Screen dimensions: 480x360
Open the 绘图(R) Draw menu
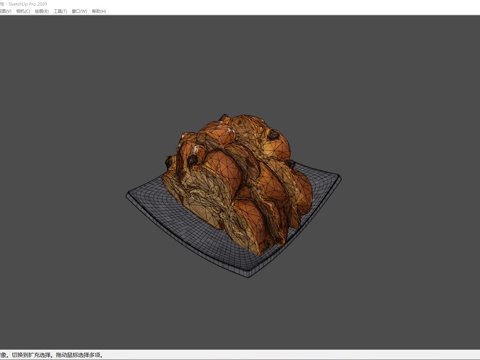(x=42, y=11)
